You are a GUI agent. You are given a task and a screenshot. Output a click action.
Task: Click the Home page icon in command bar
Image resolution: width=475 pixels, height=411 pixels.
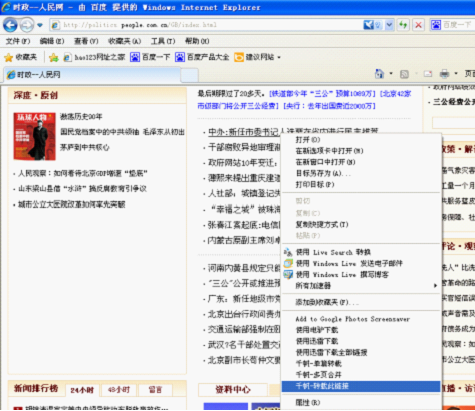[x=379, y=74]
